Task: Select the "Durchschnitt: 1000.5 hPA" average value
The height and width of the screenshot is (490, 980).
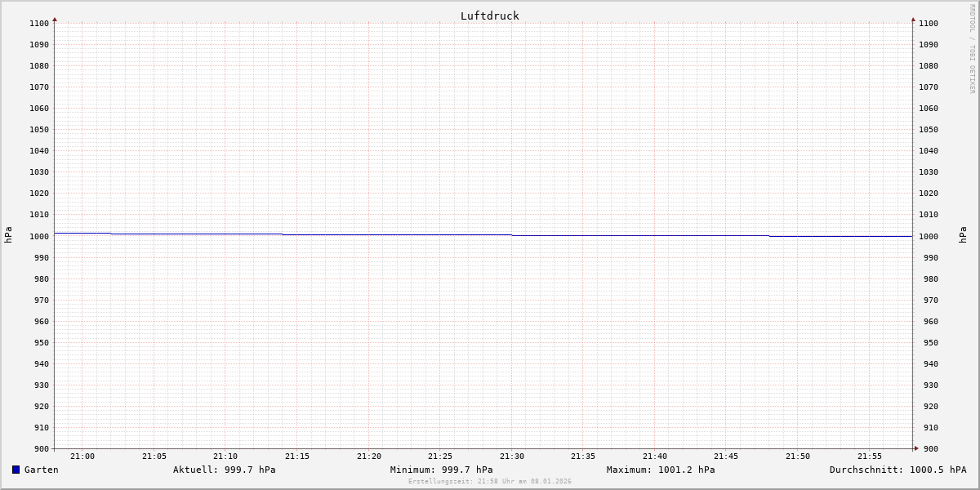Action: pyautogui.click(x=898, y=470)
